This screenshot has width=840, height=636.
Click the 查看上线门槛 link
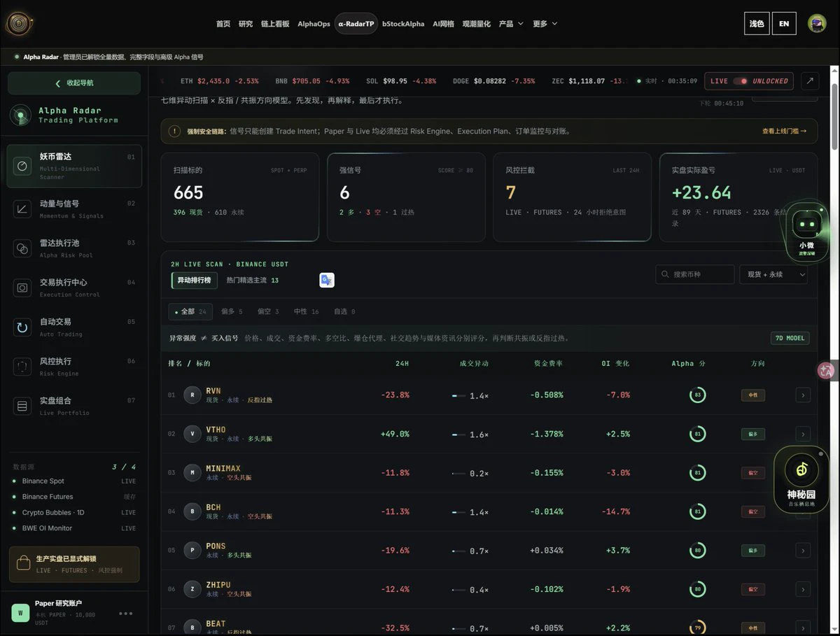click(x=784, y=131)
